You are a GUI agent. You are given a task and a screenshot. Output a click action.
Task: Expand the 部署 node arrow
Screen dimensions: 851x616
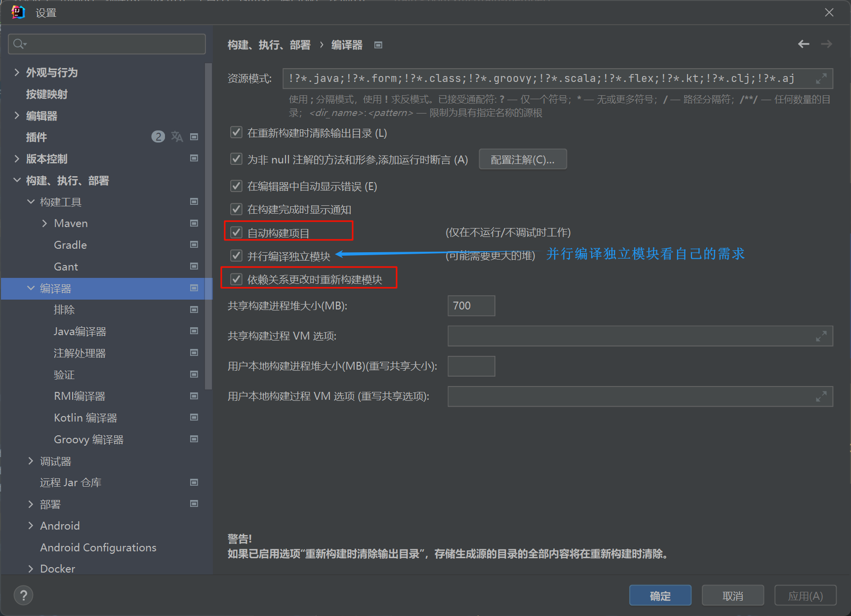click(x=31, y=504)
